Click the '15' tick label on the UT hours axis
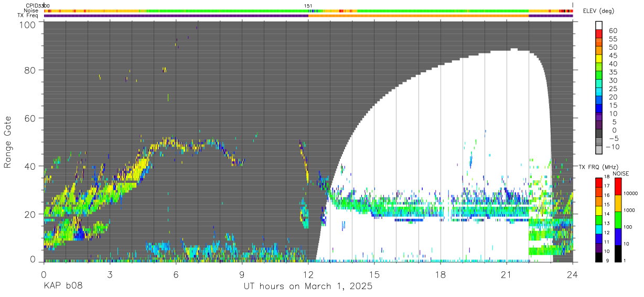 [374, 274]
